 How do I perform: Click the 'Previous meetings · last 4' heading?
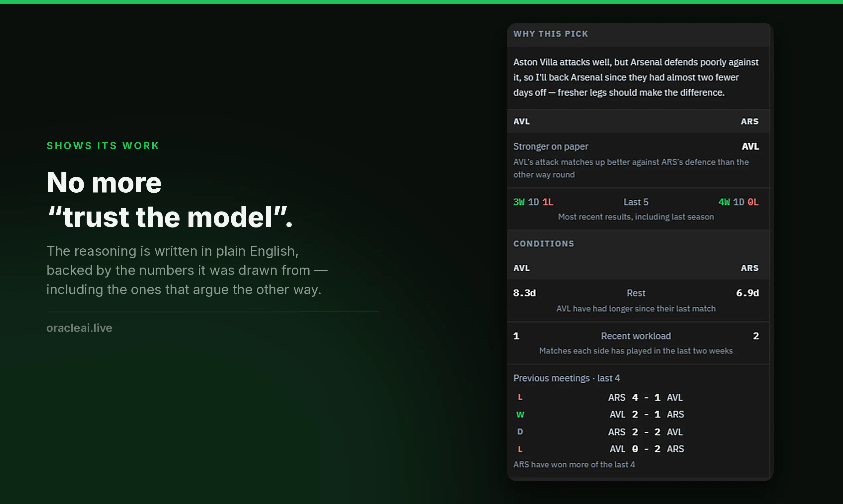tap(566, 378)
